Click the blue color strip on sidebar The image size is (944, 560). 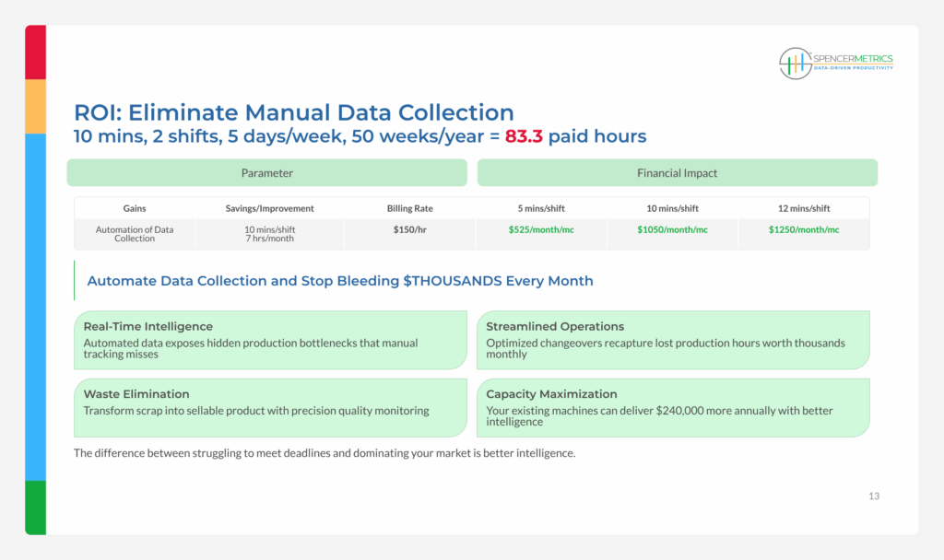(x=35, y=306)
